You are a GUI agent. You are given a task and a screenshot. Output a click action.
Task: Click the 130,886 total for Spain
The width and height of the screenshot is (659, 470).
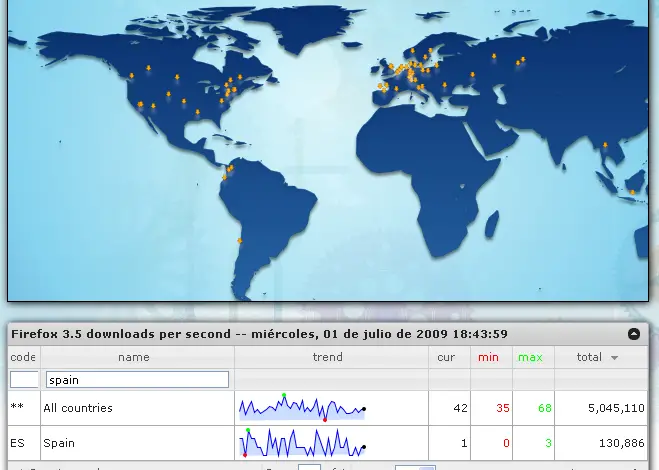[x=621, y=443]
